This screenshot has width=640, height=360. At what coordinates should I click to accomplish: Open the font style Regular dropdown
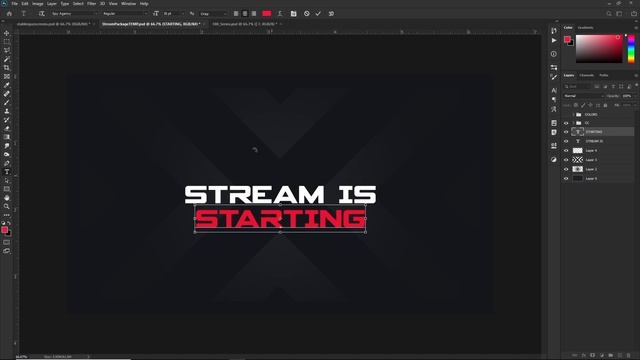tap(124, 13)
